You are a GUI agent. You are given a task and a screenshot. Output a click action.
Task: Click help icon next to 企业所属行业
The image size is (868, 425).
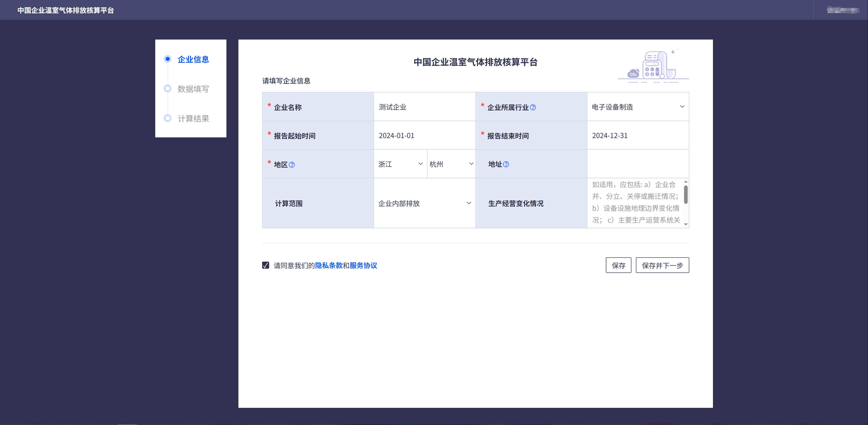tap(533, 107)
